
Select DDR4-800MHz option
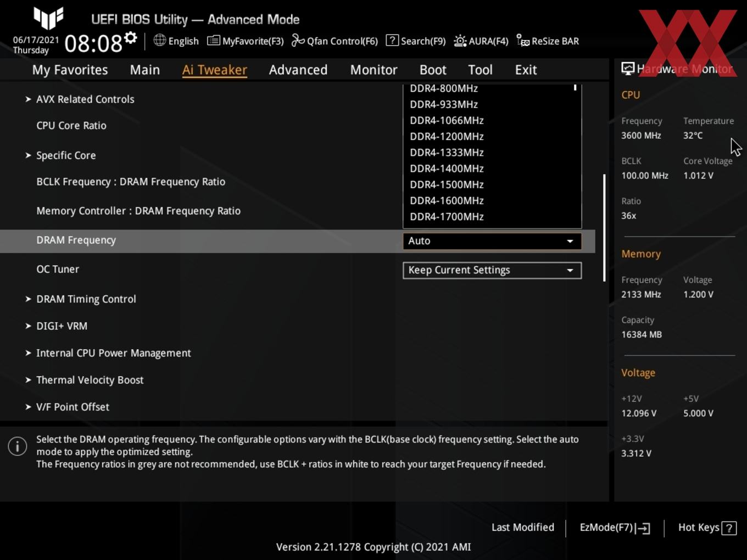pyautogui.click(x=444, y=88)
